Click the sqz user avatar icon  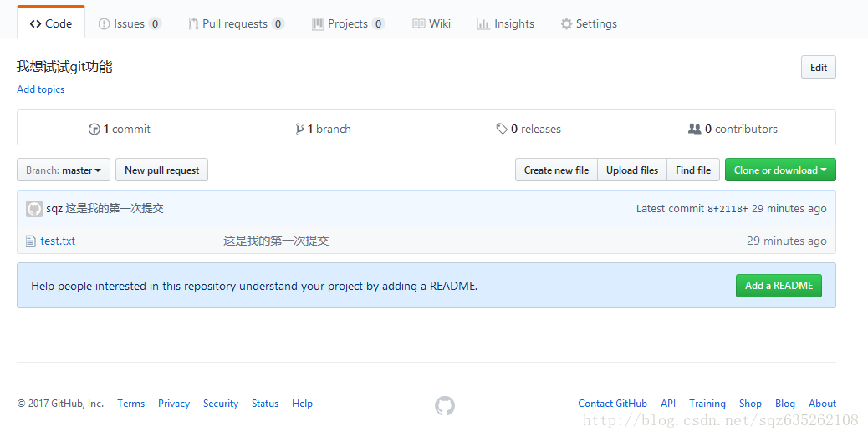34,209
